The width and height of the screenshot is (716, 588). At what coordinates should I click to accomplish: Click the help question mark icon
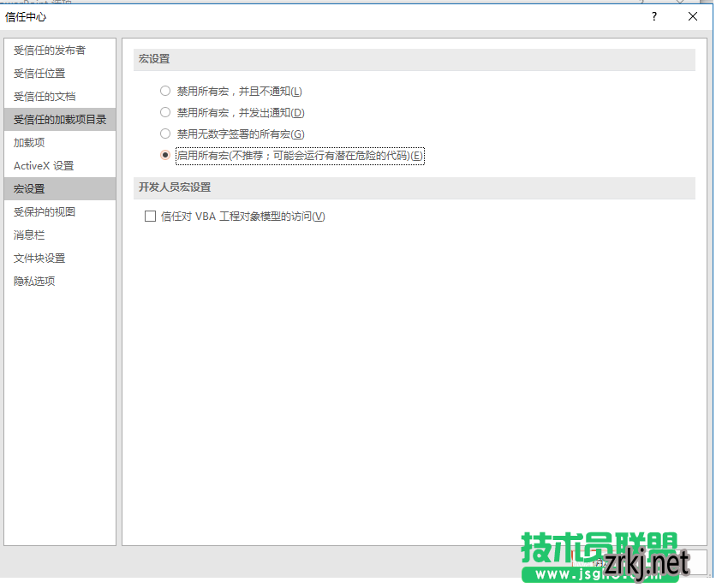pyautogui.click(x=654, y=17)
